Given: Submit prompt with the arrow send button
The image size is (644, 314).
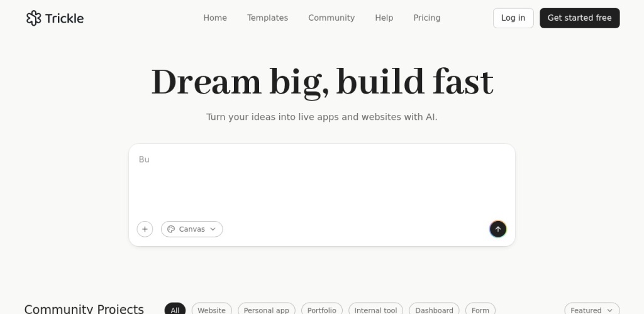Looking at the screenshot, I should pyautogui.click(x=497, y=229).
